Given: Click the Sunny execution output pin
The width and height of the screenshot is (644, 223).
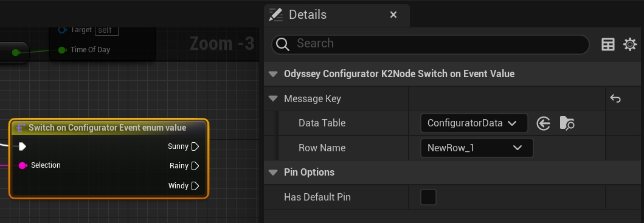Looking at the screenshot, I should tap(195, 146).
